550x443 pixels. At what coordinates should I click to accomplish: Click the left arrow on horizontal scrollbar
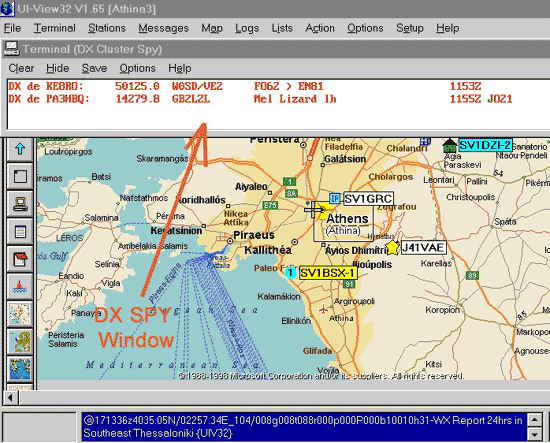click(11, 398)
